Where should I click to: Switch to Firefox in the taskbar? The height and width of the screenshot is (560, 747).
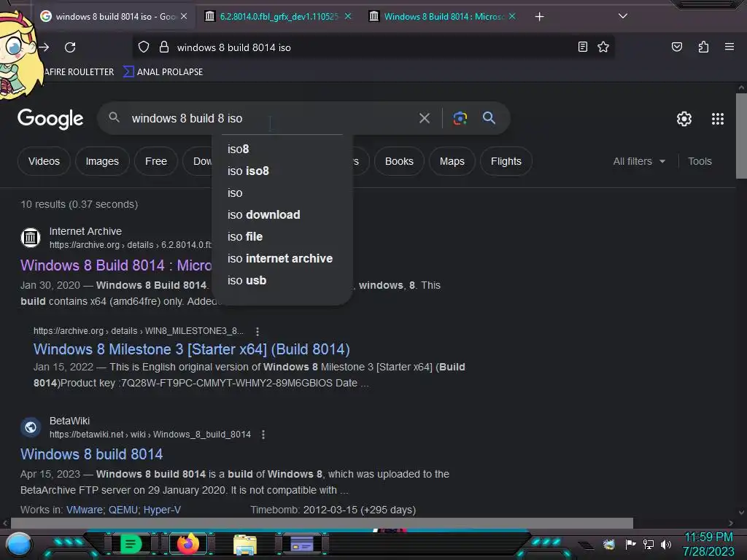click(187, 544)
